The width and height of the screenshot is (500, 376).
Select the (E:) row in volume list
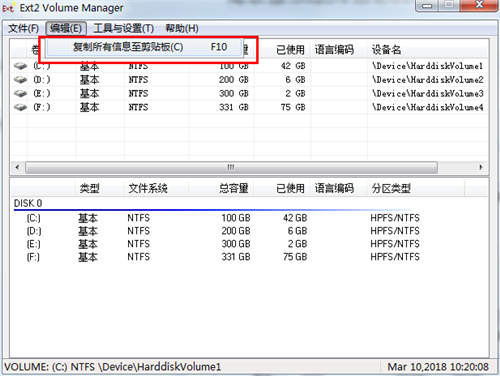pyautogui.click(x=249, y=94)
